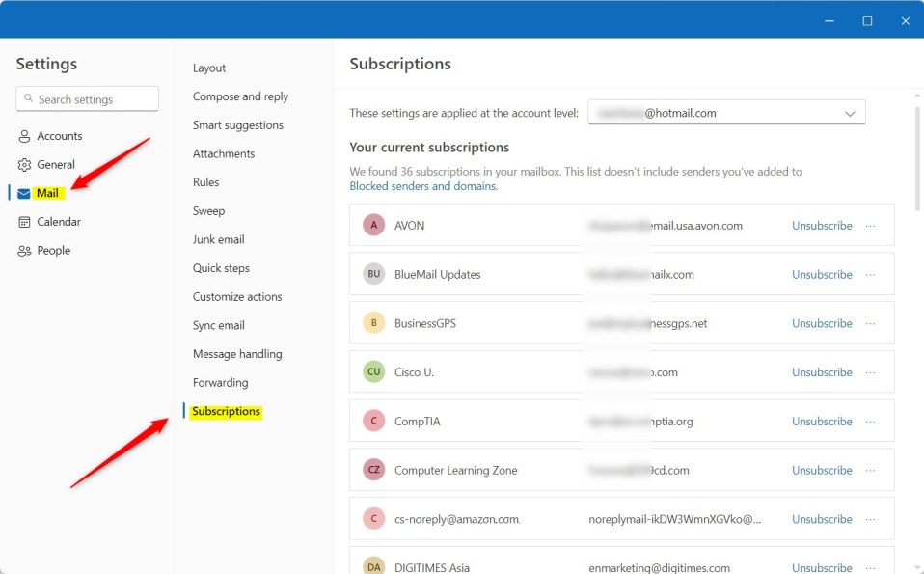Click the Cisco U. CU avatar
This screenshot has width=924, height=574.
coord(373,371)
